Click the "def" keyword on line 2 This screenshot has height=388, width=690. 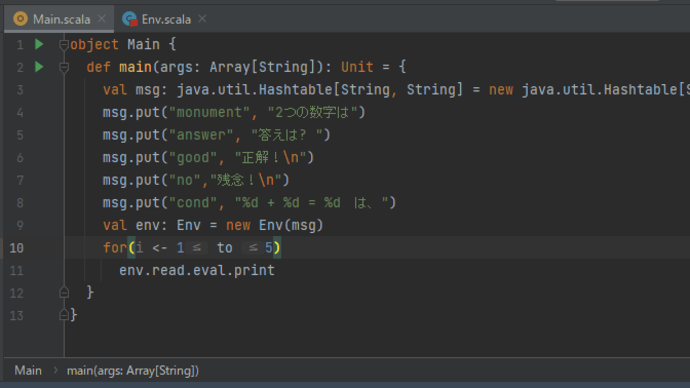click(99, 67)
